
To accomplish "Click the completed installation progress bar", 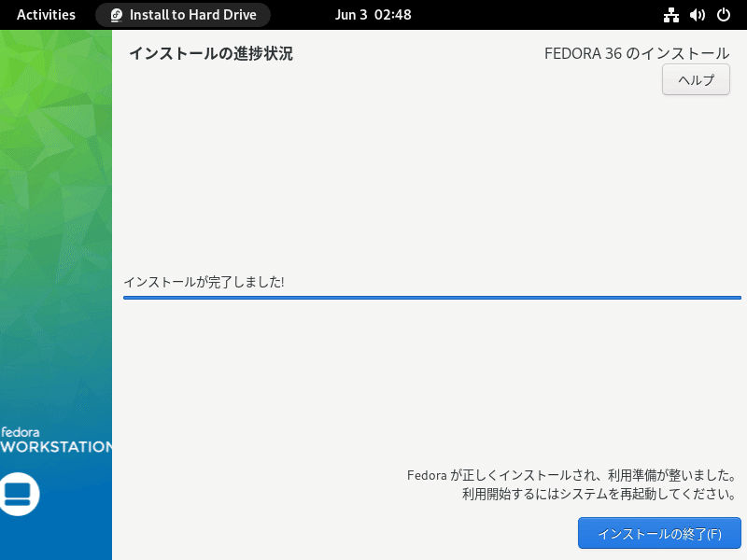I will click(432, 298).
